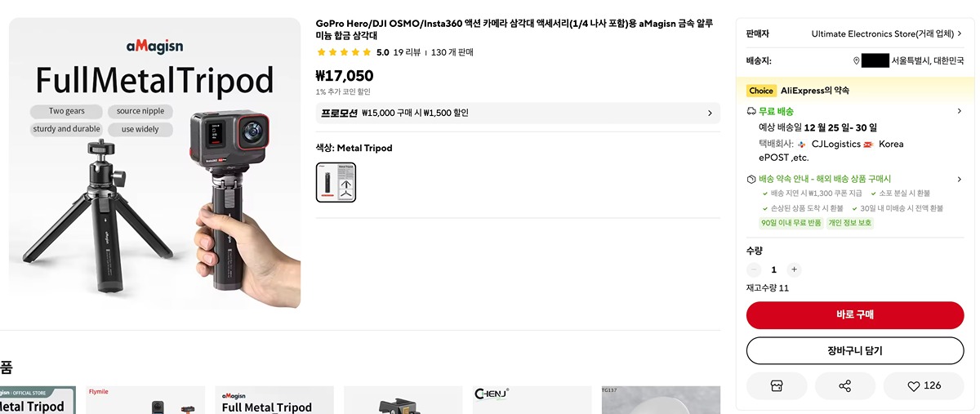
Task: Click the delivery location pin icon
Action: tap(856, 60)
